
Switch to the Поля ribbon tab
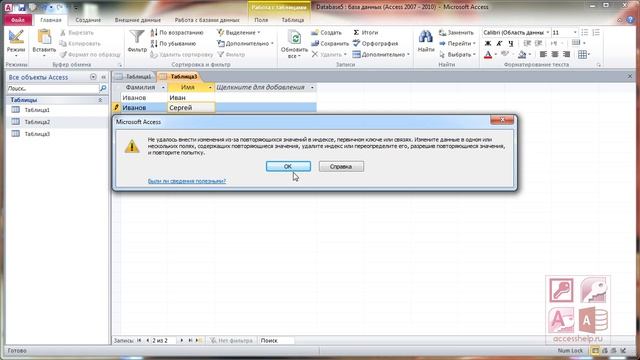261,20
